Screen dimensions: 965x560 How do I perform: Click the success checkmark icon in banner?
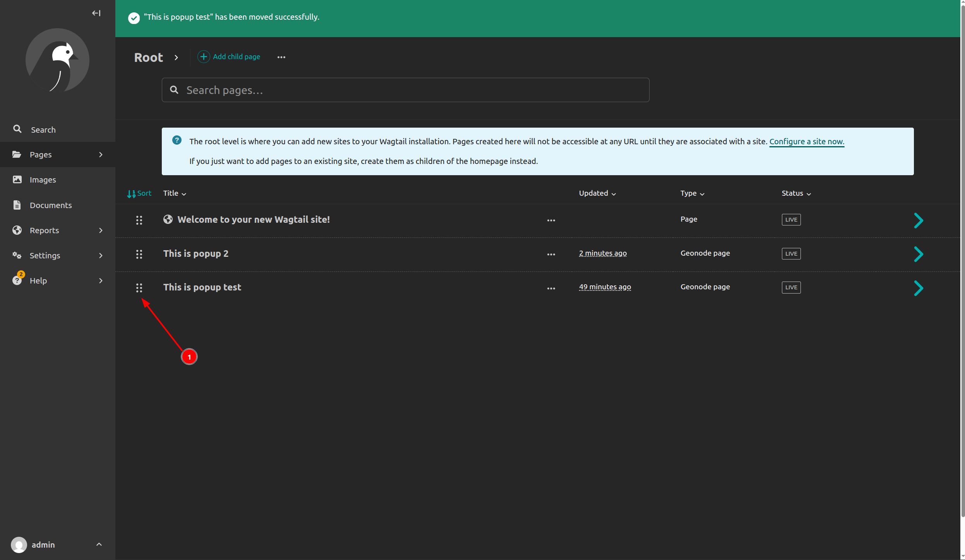point(134,18)
